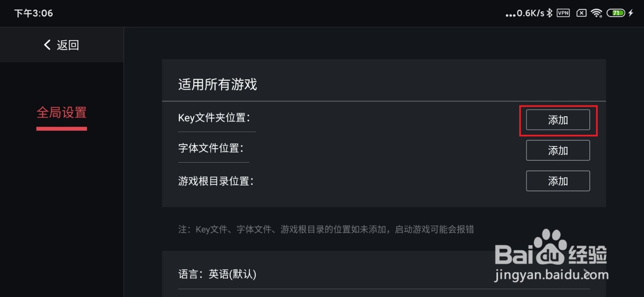Click the red-highlighted 添加 button for Key folder
Viewport: 644px width, 297px height.
[x=558, y=120]
